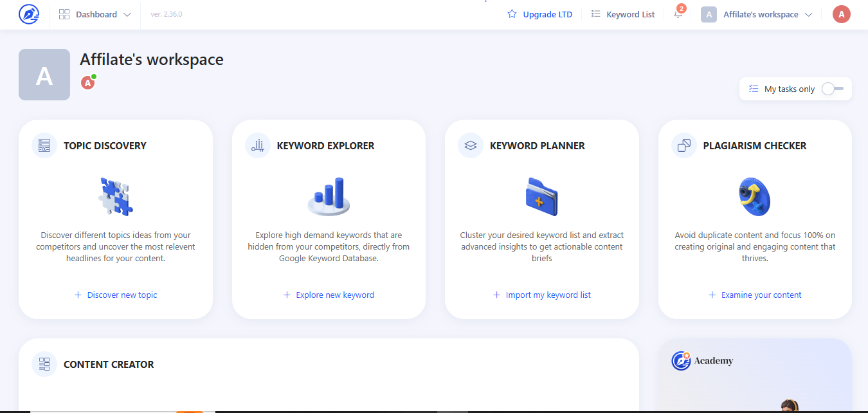Image resolution: width=868 pixels, height=413 pixels.
Task: Click the Plagiarism Checker blue disc illustration
Action: point(755,197)
